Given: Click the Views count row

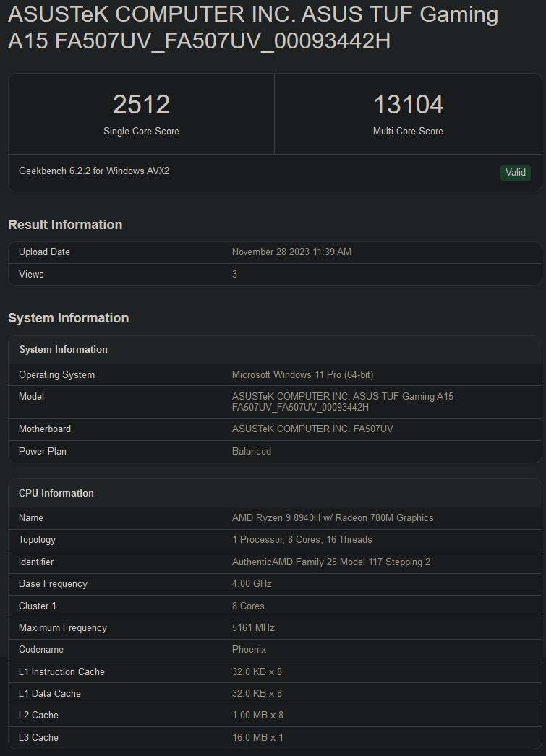Looking at the screenshot, I should (275, 275).
